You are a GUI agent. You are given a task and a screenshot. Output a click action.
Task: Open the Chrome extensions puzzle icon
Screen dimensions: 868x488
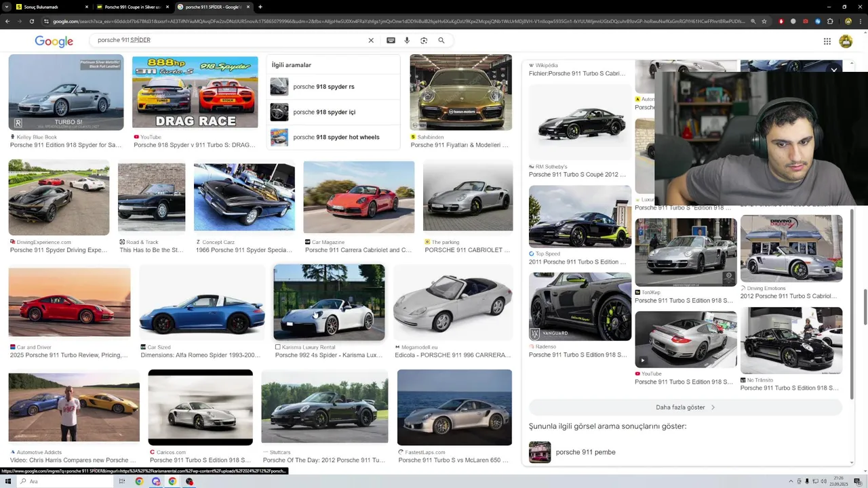pos(830,22)
